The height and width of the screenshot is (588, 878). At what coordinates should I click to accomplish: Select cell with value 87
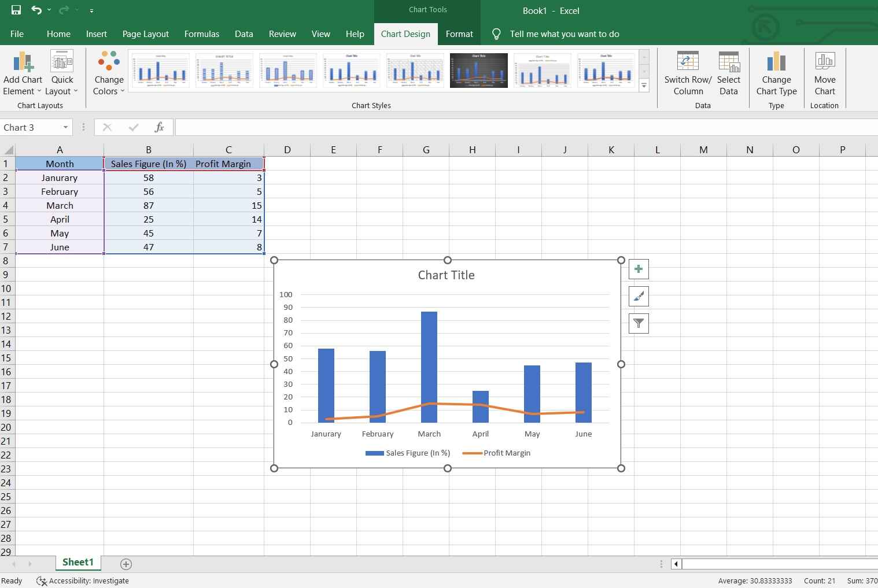pyautogui.click(x=149, y=205)
